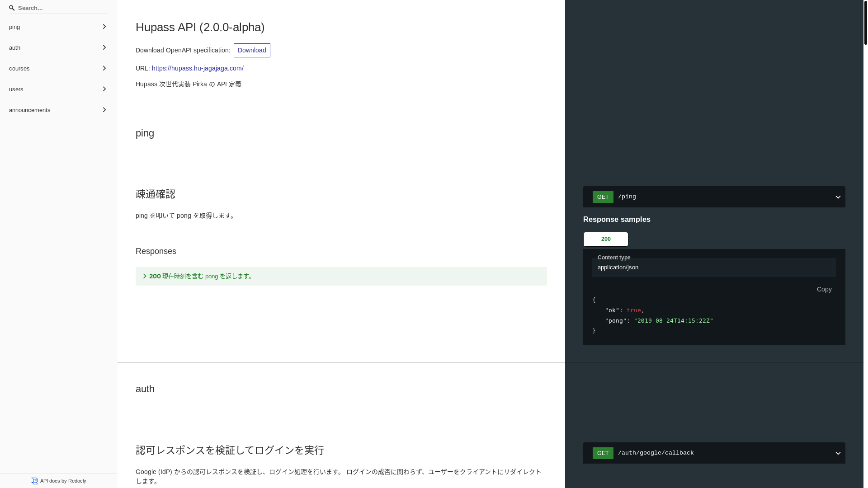The width and height of the screenshot is (868, 488).
Task: Open the auth sidebar section
Action: [59, 48]
